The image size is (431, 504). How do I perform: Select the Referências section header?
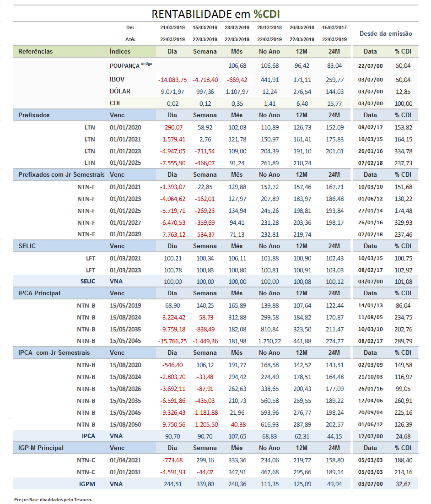click(35, 51)
